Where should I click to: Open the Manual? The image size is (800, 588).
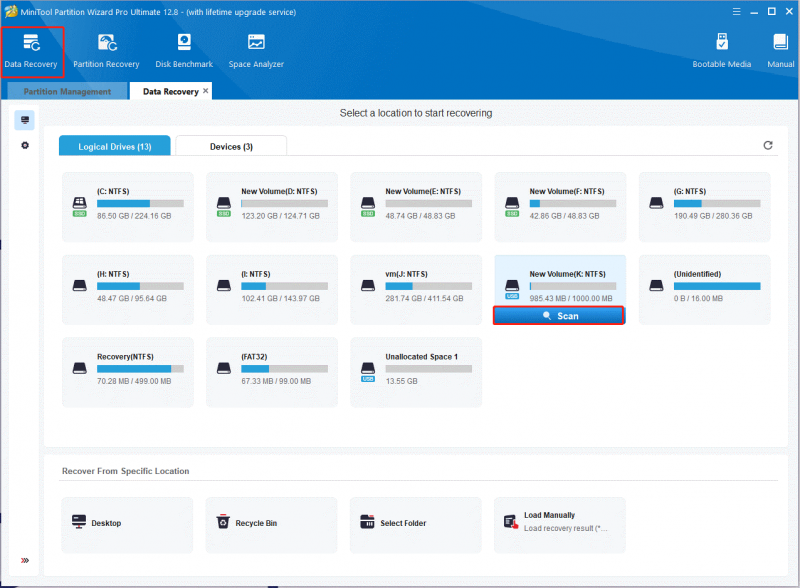[781, 51]
